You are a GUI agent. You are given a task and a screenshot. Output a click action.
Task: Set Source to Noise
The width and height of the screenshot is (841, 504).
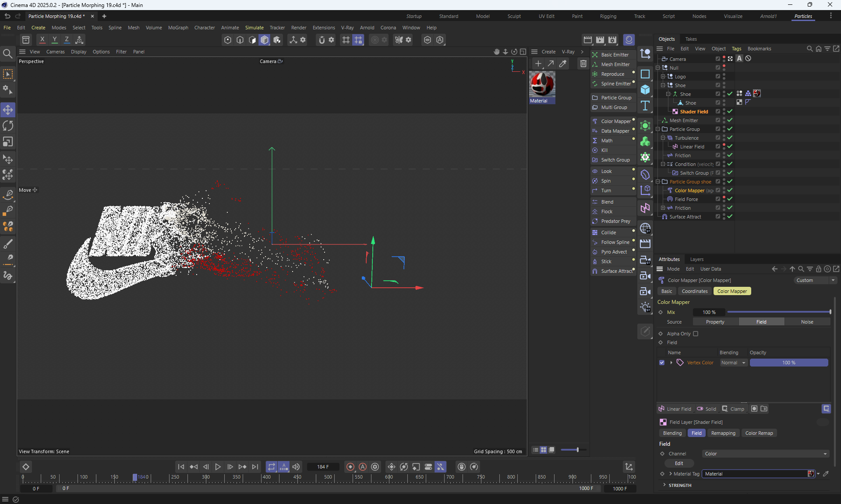(x=807, y=322)
